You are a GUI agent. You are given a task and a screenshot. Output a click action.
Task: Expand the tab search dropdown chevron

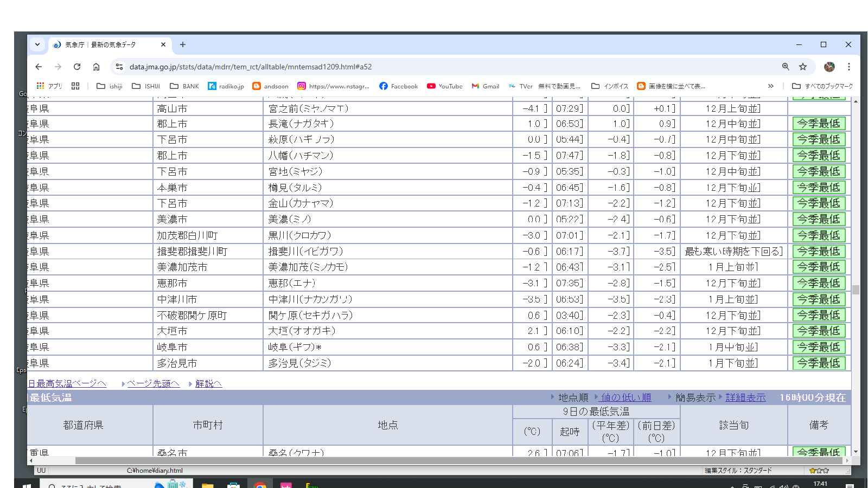pyautogui.click(x=37, y=44)
